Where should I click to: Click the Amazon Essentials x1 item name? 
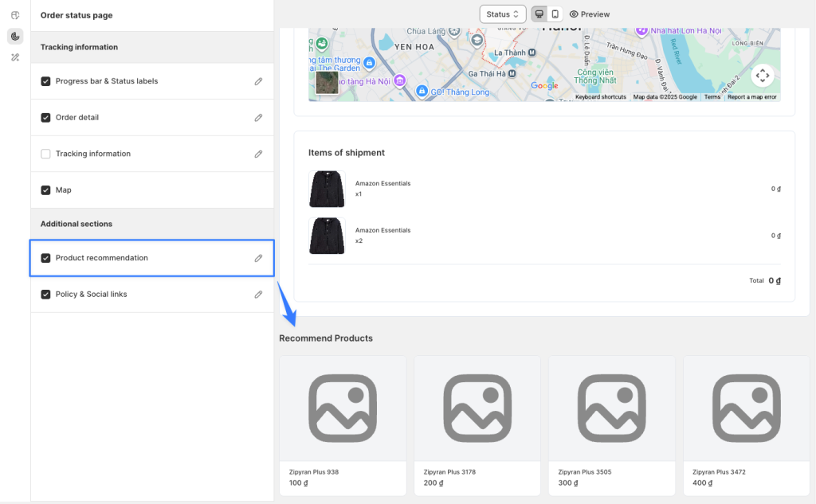[x=383, y=184]
